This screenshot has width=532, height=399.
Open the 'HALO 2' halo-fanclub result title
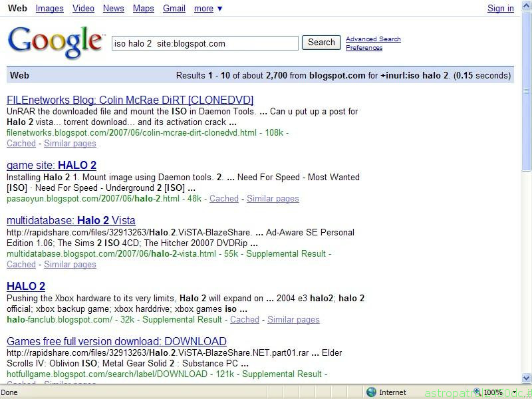tap(26, 287)
